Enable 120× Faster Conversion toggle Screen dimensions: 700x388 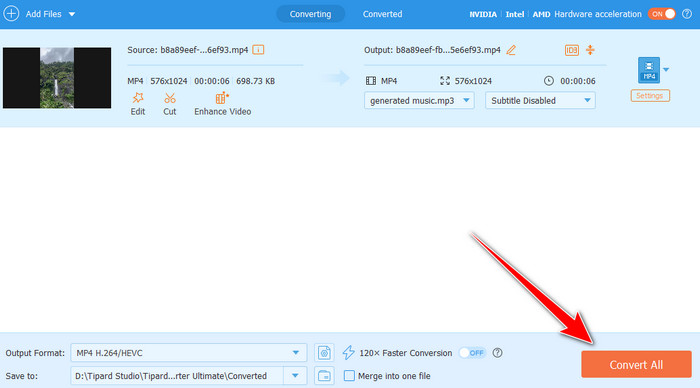(x=472, y=353)
